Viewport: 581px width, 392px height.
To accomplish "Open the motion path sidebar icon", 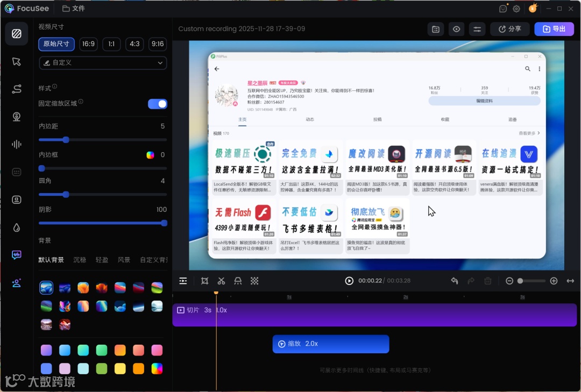I will pos(17,89).
